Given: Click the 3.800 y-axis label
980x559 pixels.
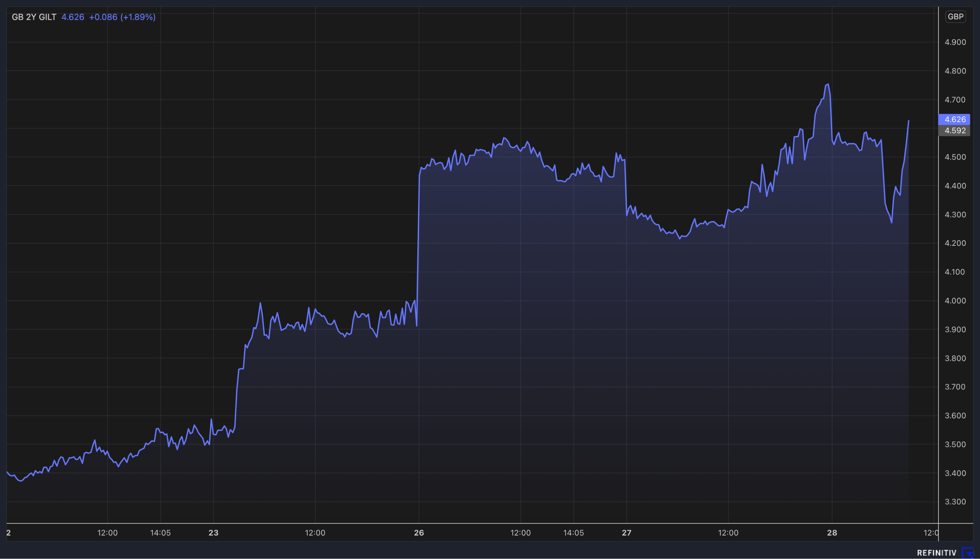Looking at the screenshot, I should [x=955, y=358].
